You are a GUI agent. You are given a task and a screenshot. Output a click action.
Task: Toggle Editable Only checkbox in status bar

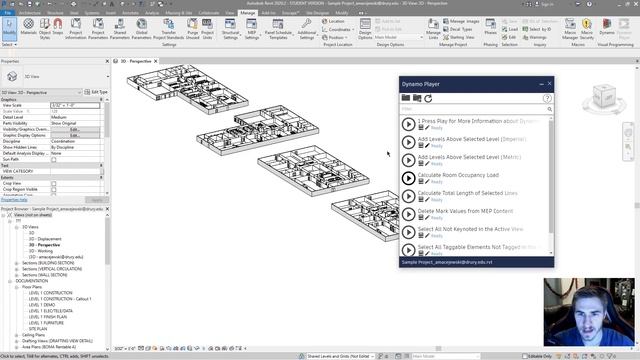(525, 356)
